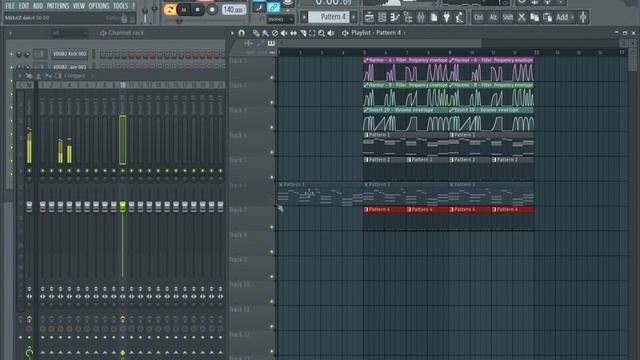Select the Kick 002 channel button
Viewport: 640px width, 360px height.
click(x=69, y=54)
